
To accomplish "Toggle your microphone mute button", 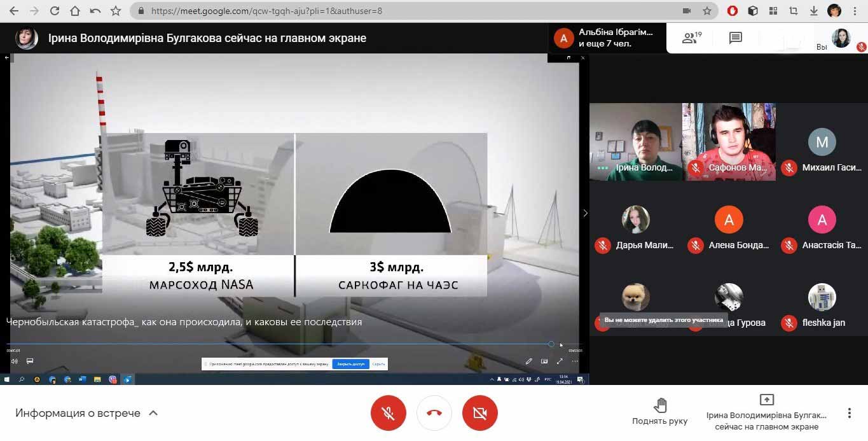I will click(389, 413).
